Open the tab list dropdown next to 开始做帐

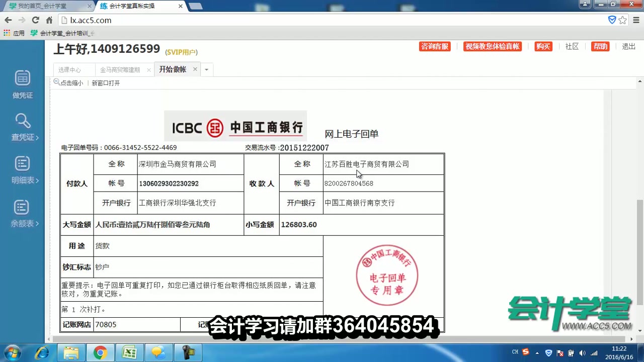206,70
